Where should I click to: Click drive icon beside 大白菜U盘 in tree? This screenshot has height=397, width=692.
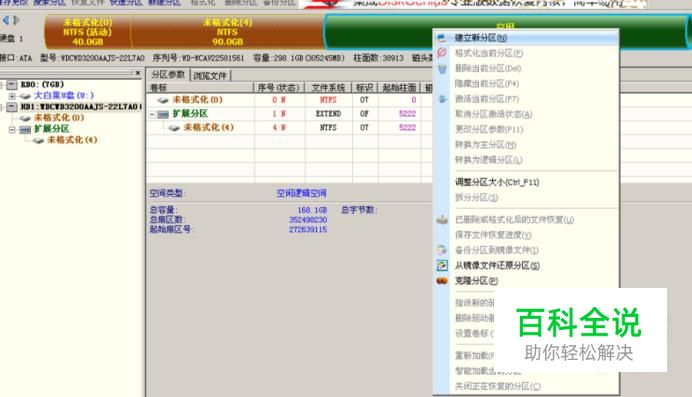26,96
